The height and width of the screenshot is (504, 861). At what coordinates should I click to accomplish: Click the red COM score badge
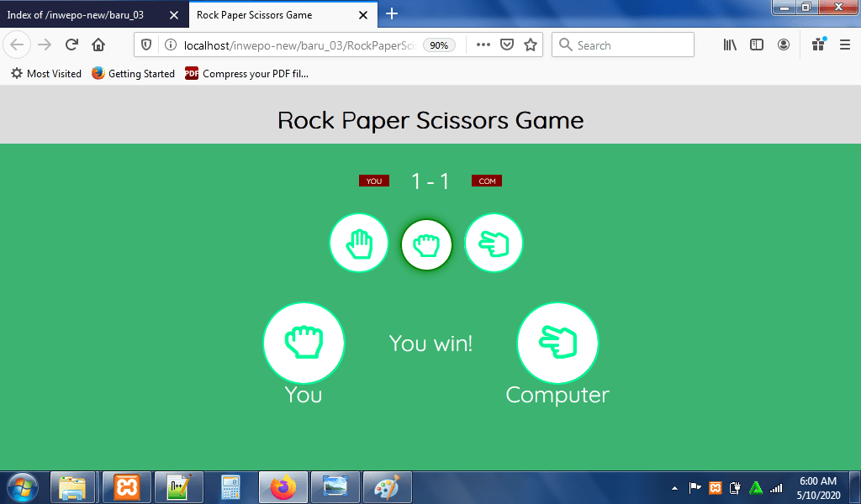point(487,181)
